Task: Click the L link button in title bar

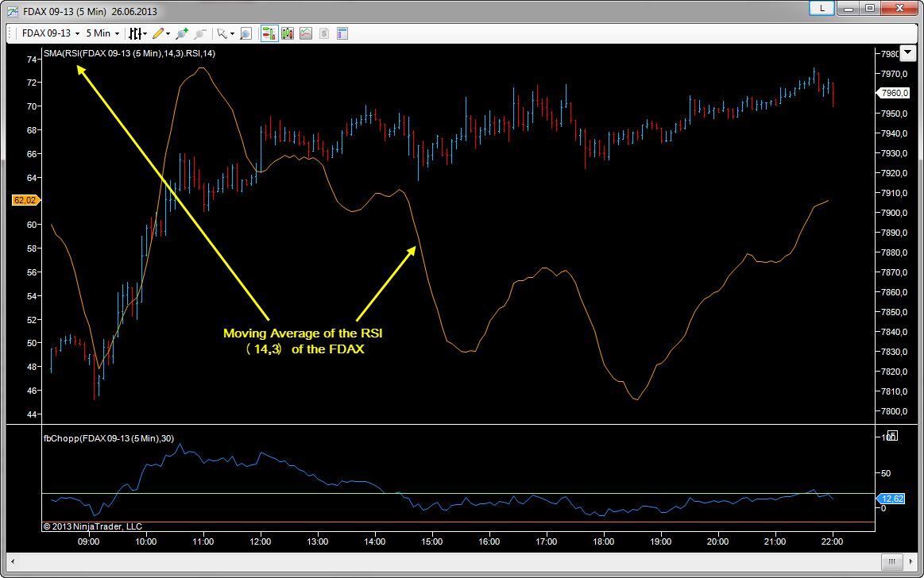Action: click(822, 8)
